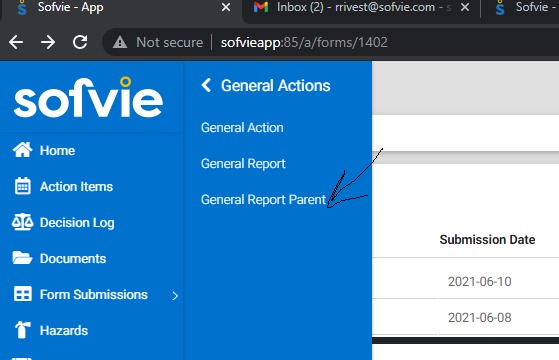The width and height of the screenshot is (559, 360).
Task: Reload the page with refresh icon
Action: [x=80, y=42]
